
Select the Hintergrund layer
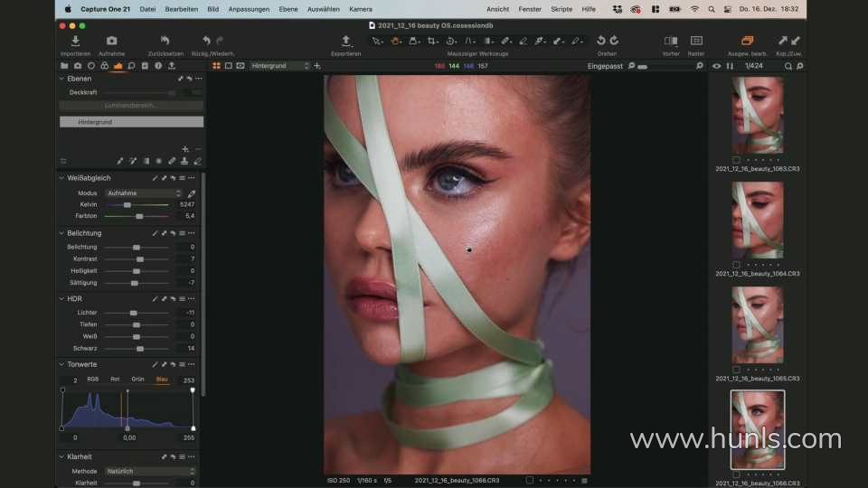131,121
